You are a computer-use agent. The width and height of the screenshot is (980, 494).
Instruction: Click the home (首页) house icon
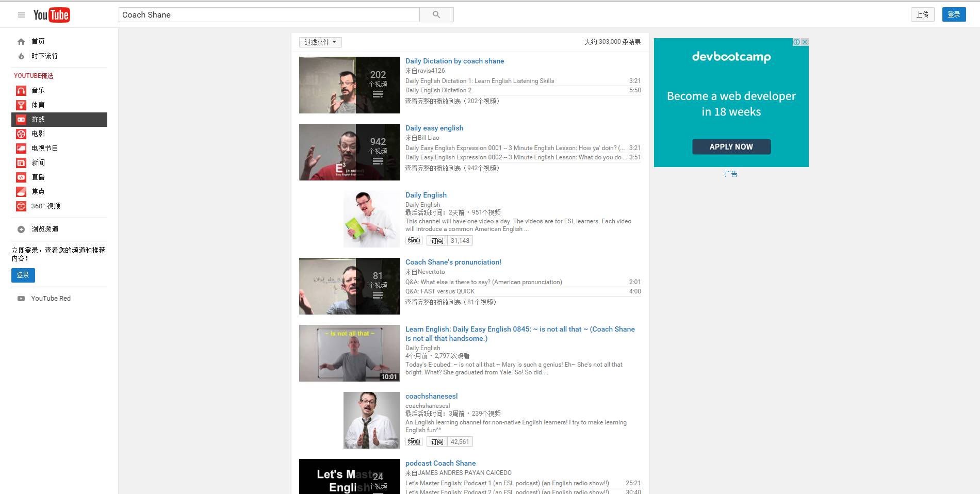click(x=21, y=41)
